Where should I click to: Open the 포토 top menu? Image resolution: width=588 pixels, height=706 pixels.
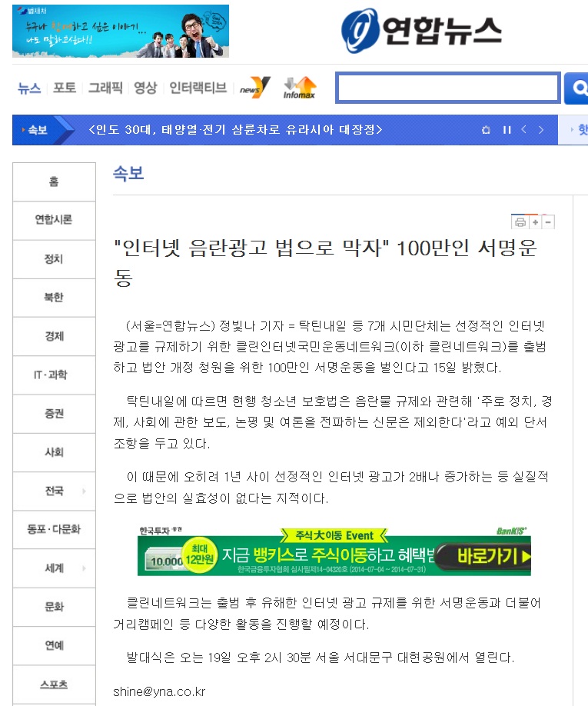(65, 88)
